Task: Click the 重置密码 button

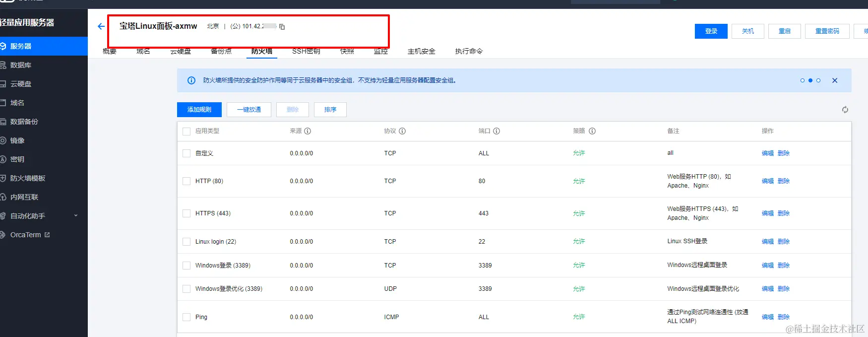Action: [x=827, y=31]
